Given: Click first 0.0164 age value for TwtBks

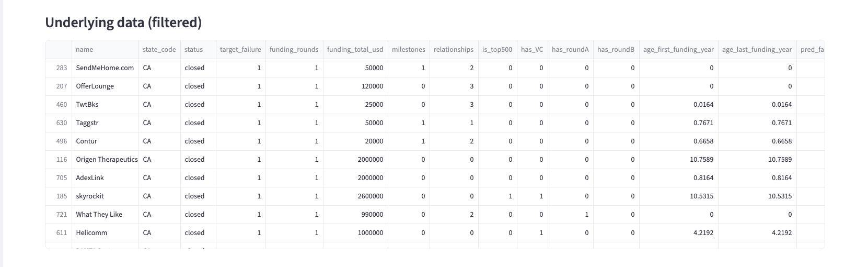Looking at the screenshot, I should 678,105.
